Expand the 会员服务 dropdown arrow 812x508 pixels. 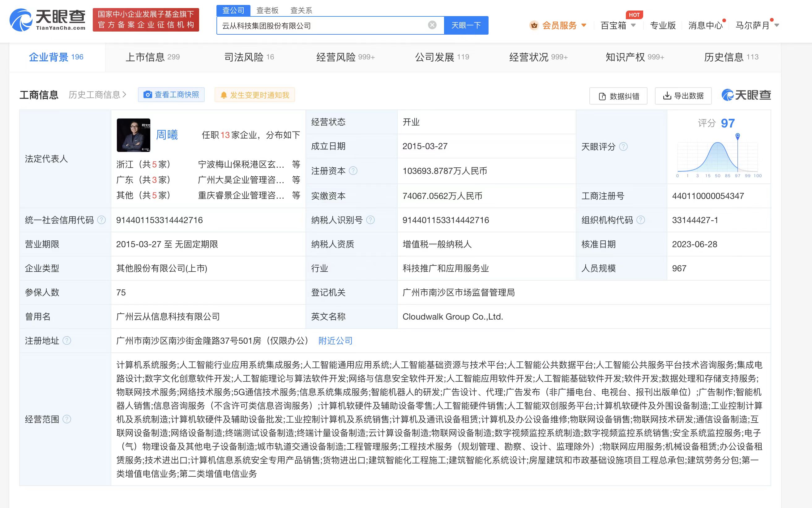[584, 25]
